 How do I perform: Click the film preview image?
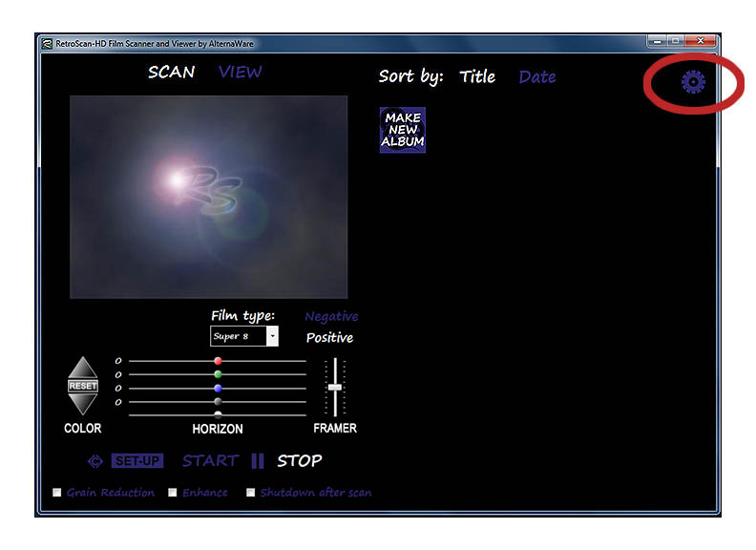coord(208,197)
